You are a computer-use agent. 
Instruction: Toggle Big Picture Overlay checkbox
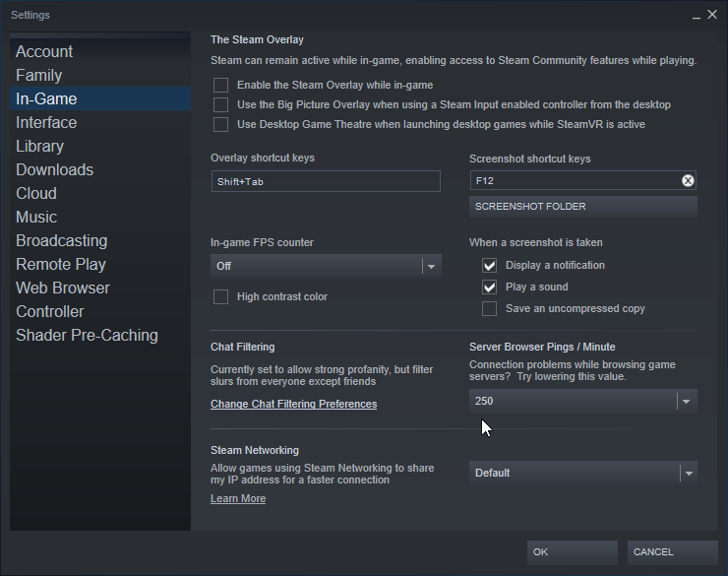(221, 105)
